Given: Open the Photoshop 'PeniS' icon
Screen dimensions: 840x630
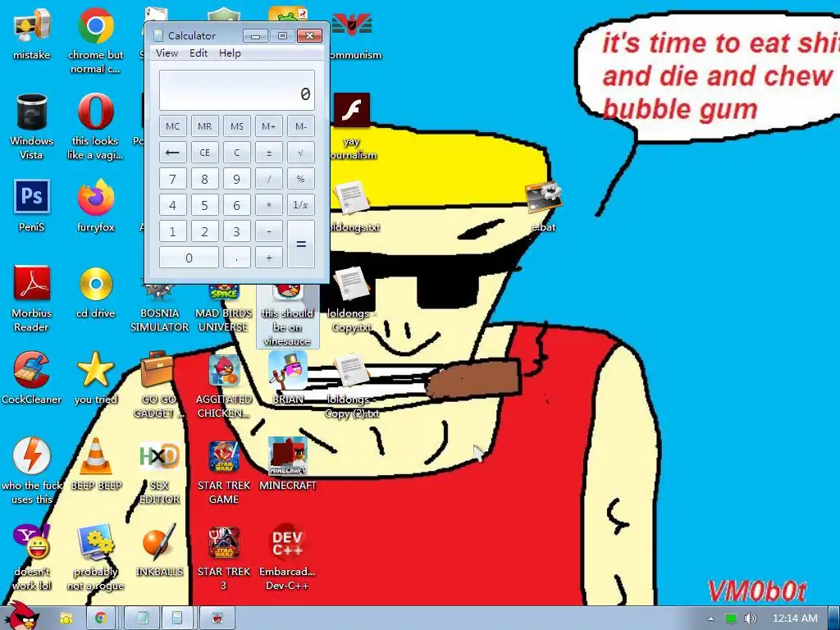Looking at the screenshot, I should (x=32, y=206).
